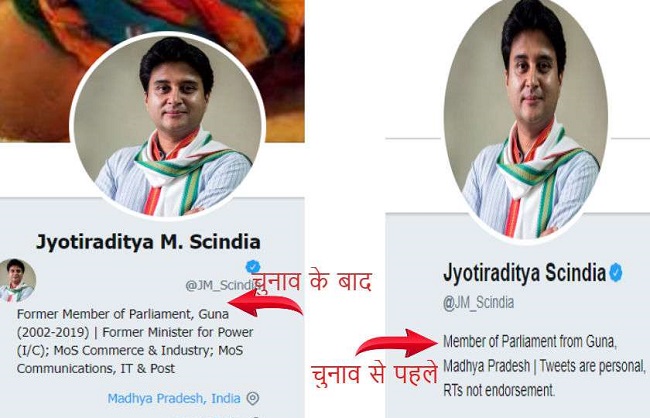Click the red Hindi label चुनाव के बाद
The image size is (650, 418).
[x=312, y=281]
